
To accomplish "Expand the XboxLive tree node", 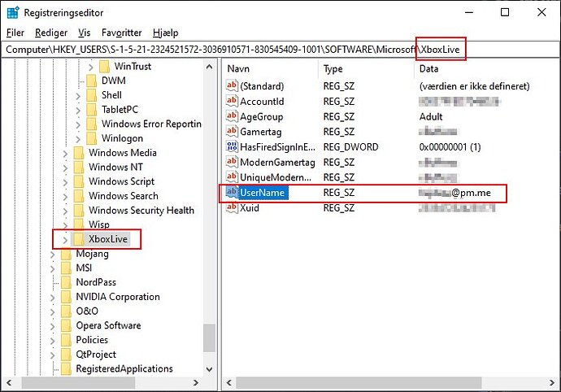I will [x=64, y=240].
